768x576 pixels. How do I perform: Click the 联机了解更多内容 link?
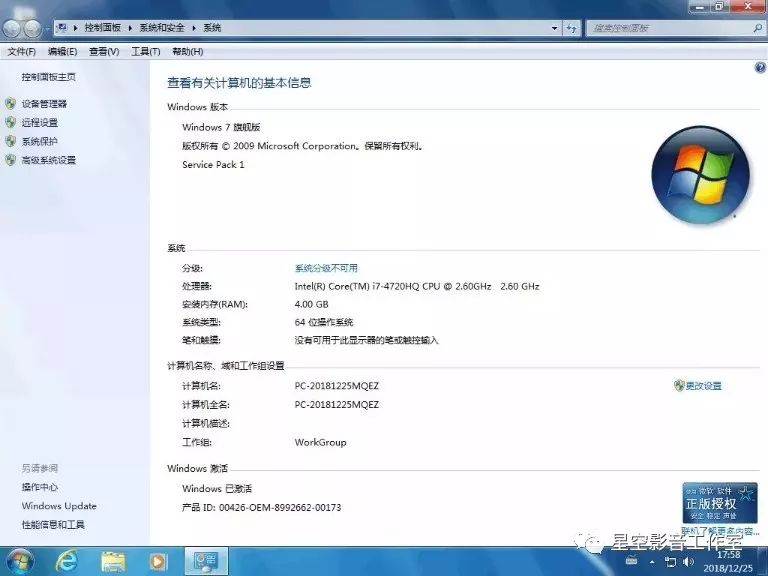(x=720, y=530)
